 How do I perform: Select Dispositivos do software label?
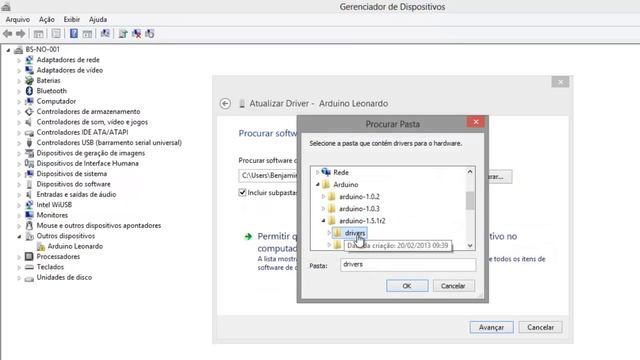(73, 184)
